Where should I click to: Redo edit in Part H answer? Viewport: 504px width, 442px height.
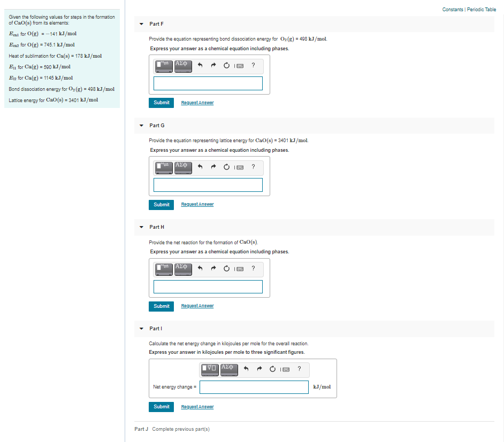[x=213, y=268]
